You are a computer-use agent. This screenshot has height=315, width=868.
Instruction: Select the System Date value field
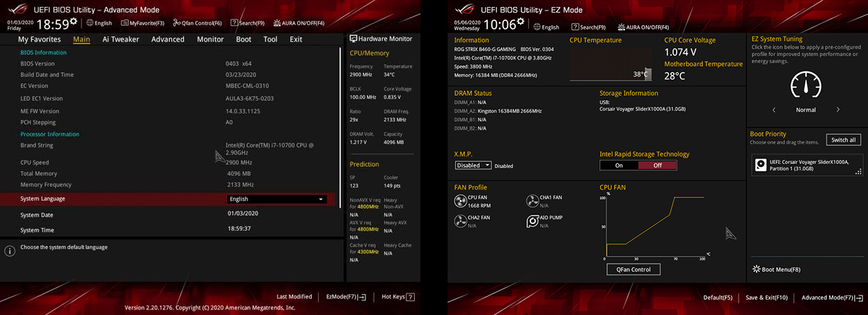[243, 213]
